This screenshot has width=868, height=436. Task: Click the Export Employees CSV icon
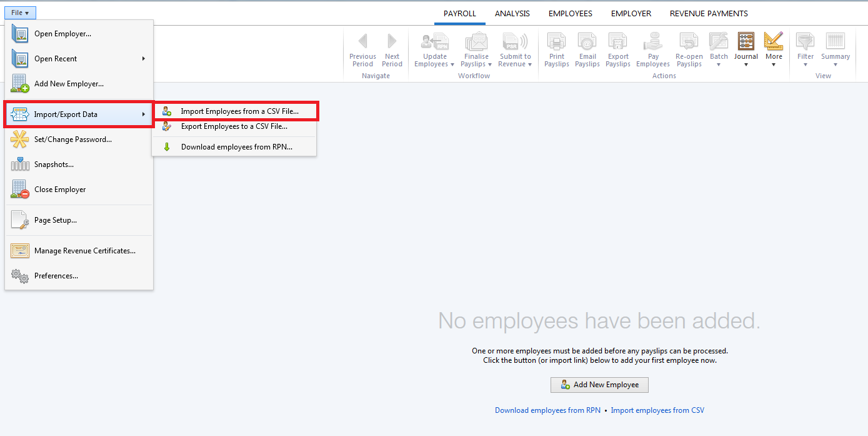[166, 126]
